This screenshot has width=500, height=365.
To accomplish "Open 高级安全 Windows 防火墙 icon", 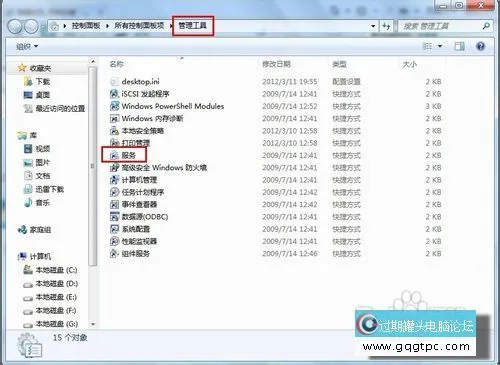I will [x=114, y=168].
